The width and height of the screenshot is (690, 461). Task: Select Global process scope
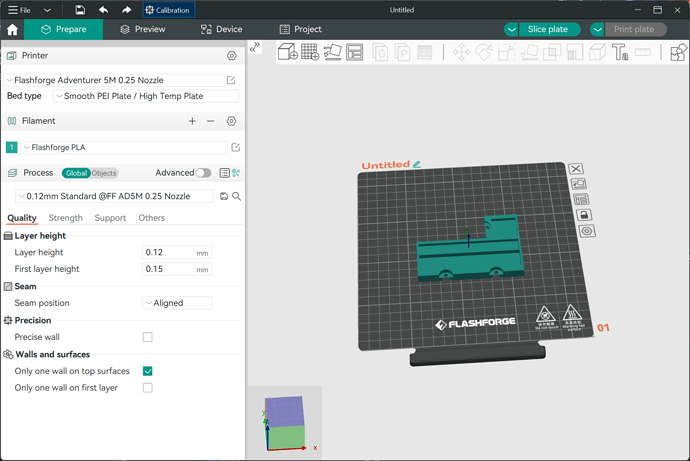point(76,173)
